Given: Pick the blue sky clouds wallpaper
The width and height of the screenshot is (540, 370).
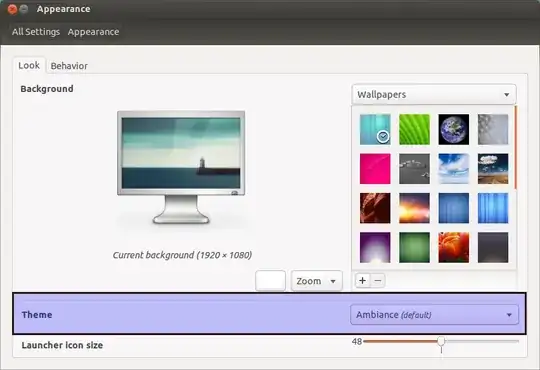Looking at the screenshot, I should (x=454, y=168).
